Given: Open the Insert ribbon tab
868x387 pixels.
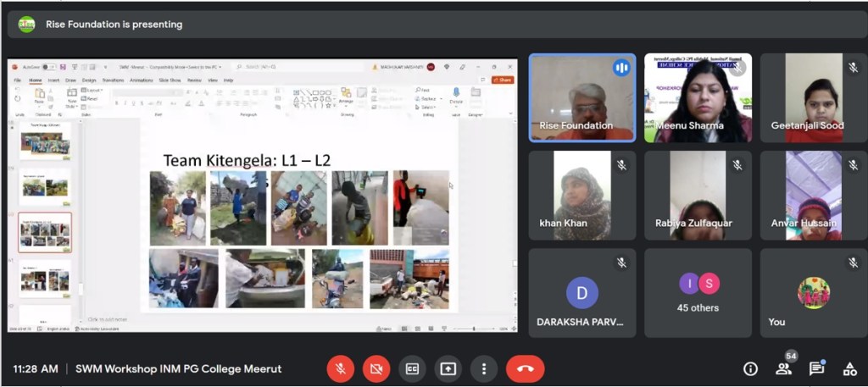Looking at the screenshot, I should (x=53, y=80).
